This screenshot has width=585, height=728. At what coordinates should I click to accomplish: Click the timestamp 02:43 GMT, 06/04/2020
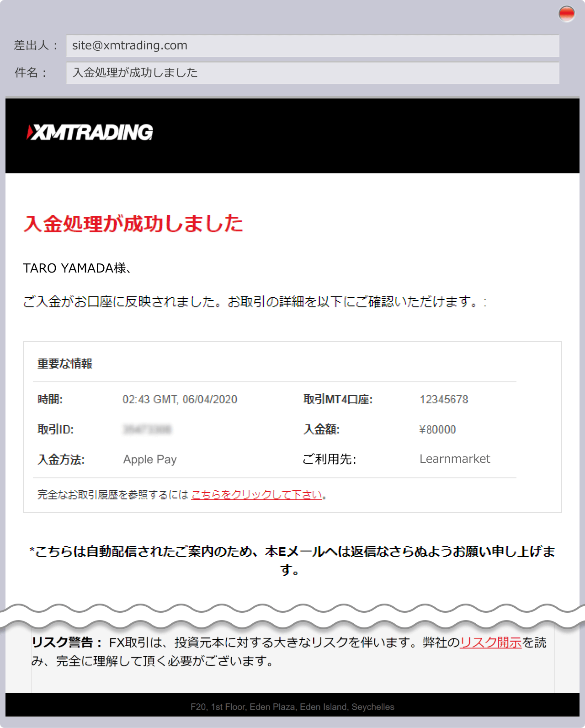pyautogui.click(x=180, y=399)
